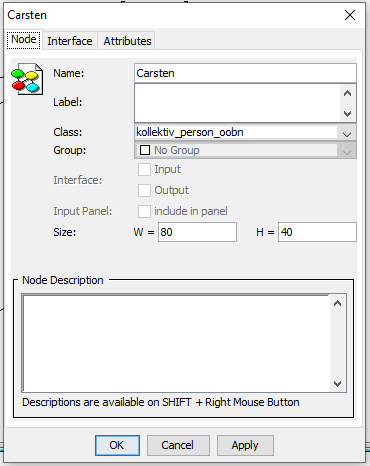Click into the Label text area

(x=237, y=103)
